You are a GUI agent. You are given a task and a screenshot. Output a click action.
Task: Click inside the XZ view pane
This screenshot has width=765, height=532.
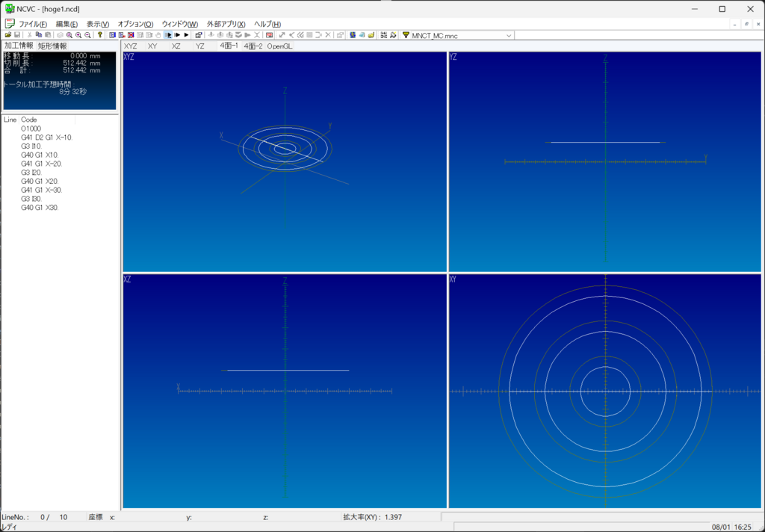point(285,391)
